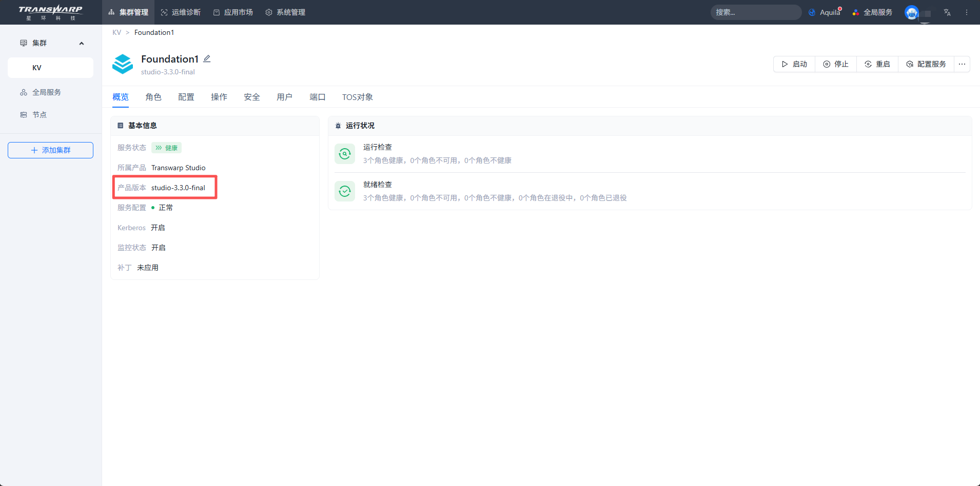Image resolution: width=980 pixels, height=486 pixels.
Task: Click the Transwarp logo
Action: (x=50, y=12)
